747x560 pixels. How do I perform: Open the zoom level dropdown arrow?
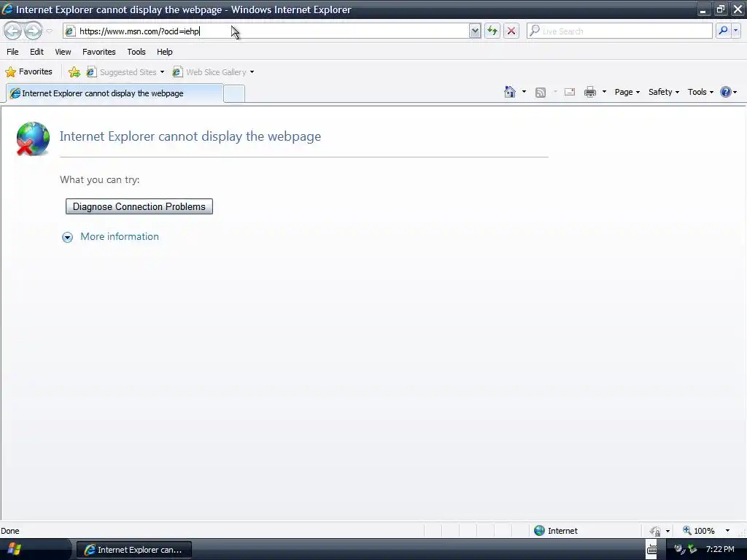[x=727, y=531]
